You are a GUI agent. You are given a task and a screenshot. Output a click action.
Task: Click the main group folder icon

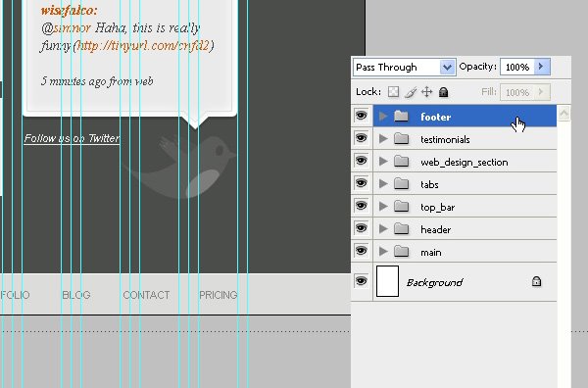[x=401, y=252]
